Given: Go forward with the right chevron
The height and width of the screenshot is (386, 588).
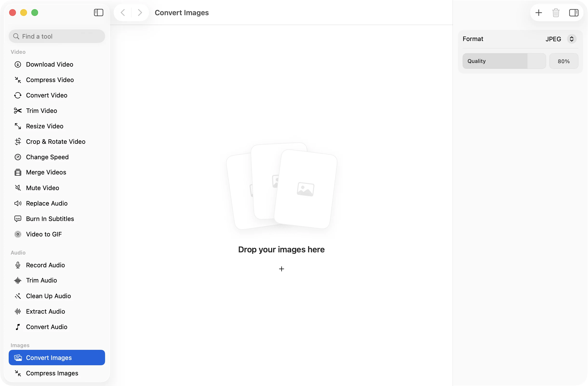Looking at the screenshot, I should pos(140,12).
